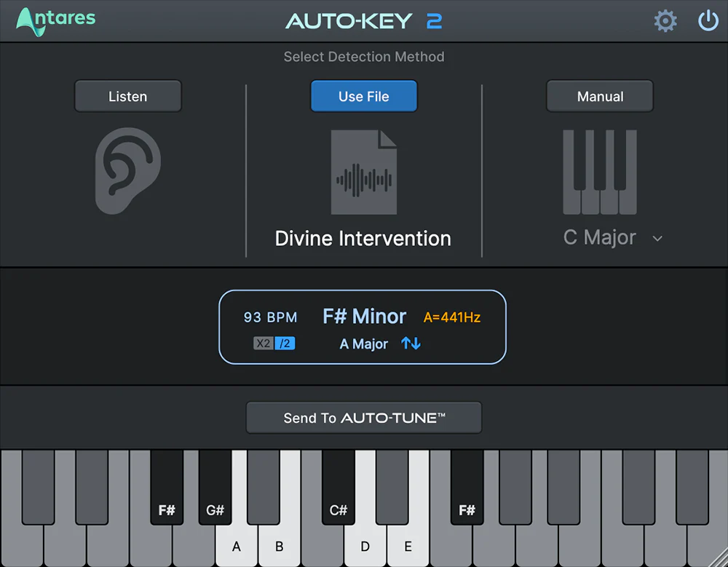The height and width of the screenshot is (567, 728).
Task: Open settings with the gear icon
Action: pos(665,20)
